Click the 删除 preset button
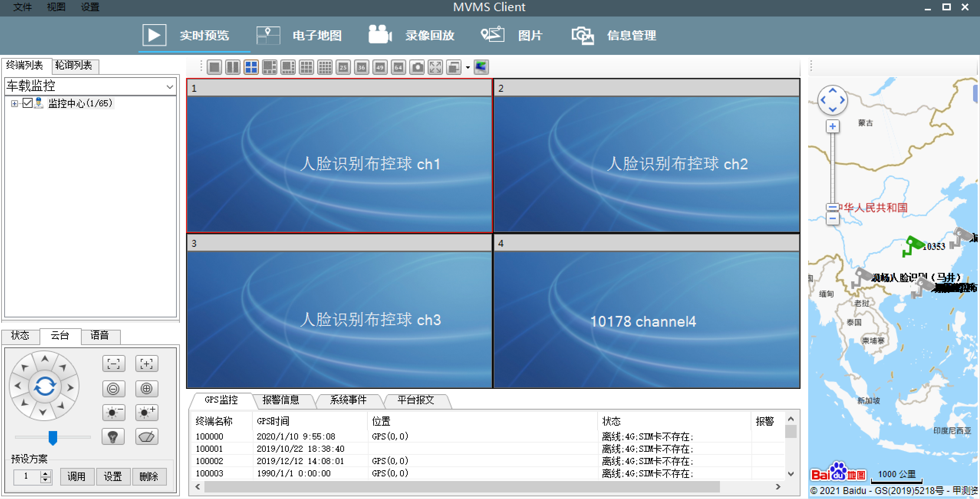The width and height of the screenshot is (980, 499). (149, 476)
